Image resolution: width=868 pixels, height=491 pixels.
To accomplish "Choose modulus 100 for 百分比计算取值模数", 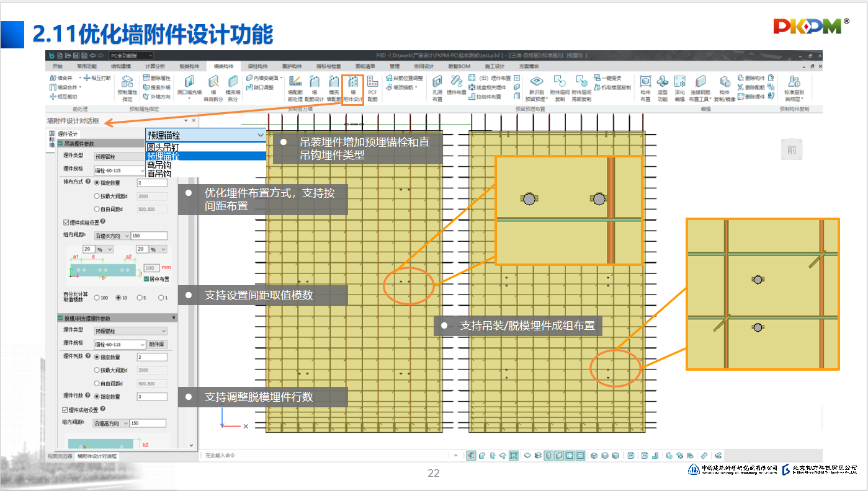I will [x=96, y=298].
